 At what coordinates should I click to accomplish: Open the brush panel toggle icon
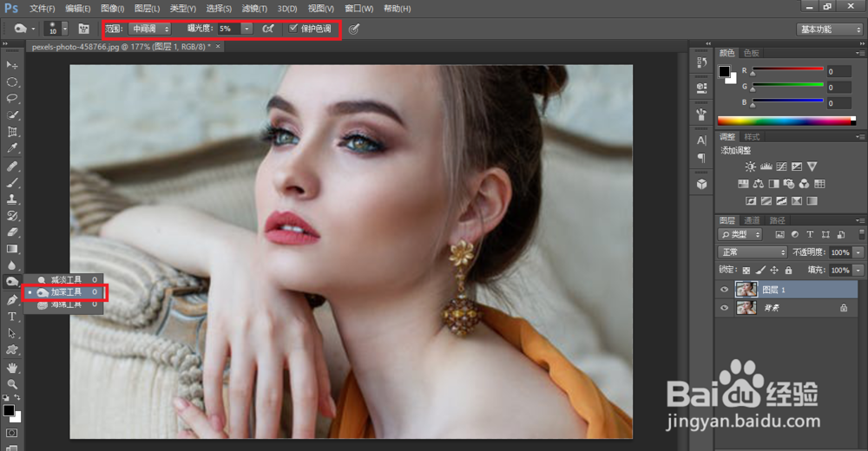pos(83,29)
